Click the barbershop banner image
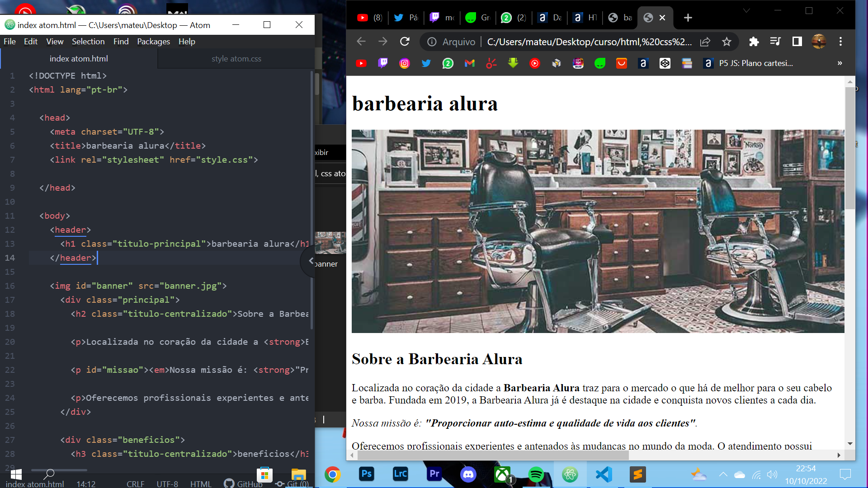 point(598,231)
